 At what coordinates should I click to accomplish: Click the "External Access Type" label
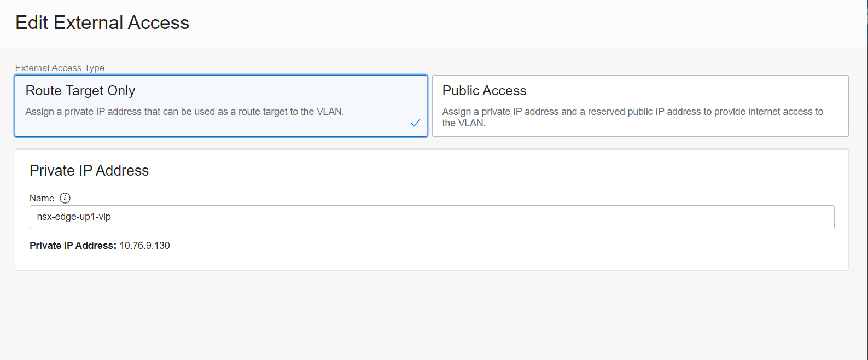coord(60,68)
